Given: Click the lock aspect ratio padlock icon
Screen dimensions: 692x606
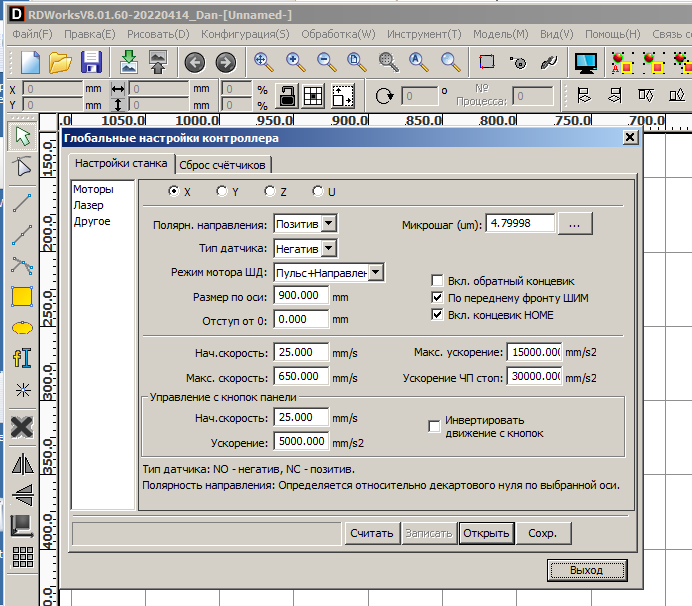Looking at the screenshot, I should [286, 96].
